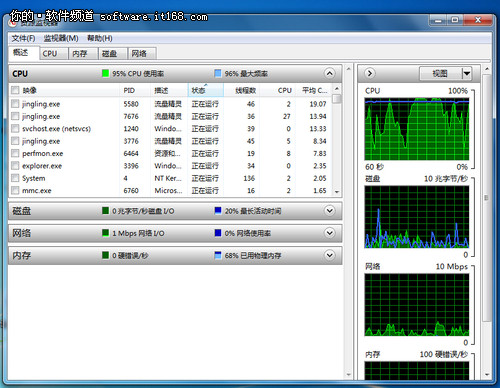Select the explorer.exe process name
Viewport: 500px width, 388px height.
42,166
